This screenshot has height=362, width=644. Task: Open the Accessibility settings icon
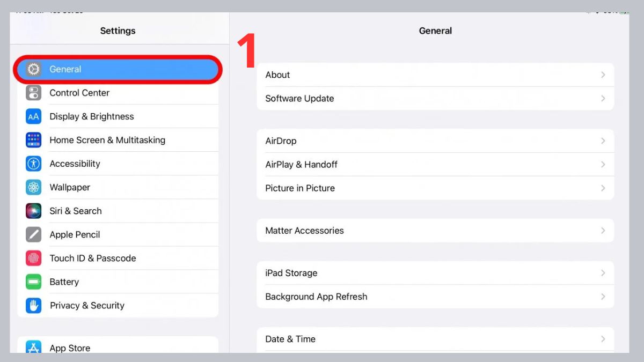pos(33,164)
